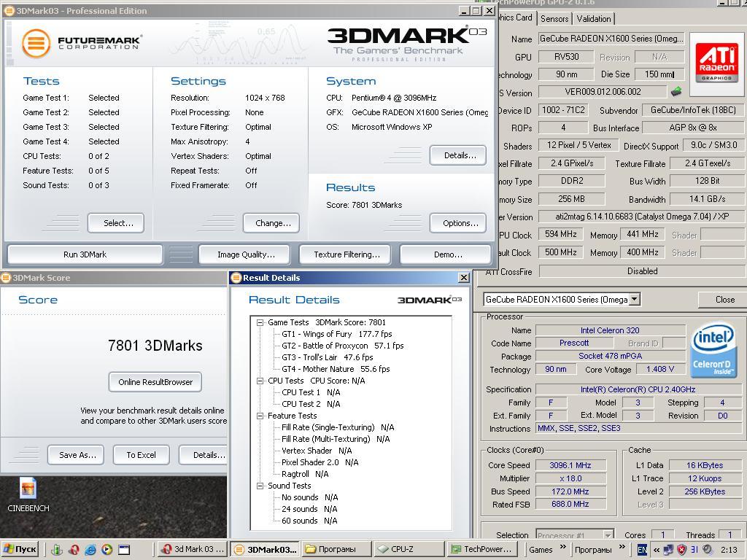Click the GPU-Z Name field showing GeCube RADEON
Viewport: 747px width, 560px height.
coord(612,39)
